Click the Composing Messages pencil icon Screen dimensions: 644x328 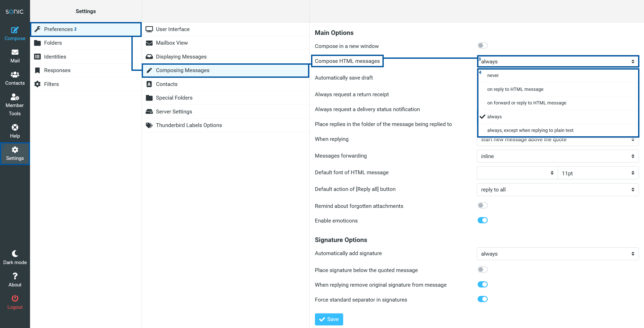pyautogui.click(x=149, y=70)
